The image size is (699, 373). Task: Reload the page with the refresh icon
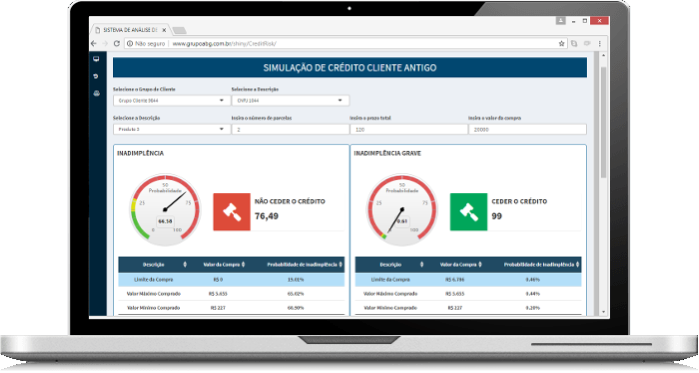click(x=117, y=44)
